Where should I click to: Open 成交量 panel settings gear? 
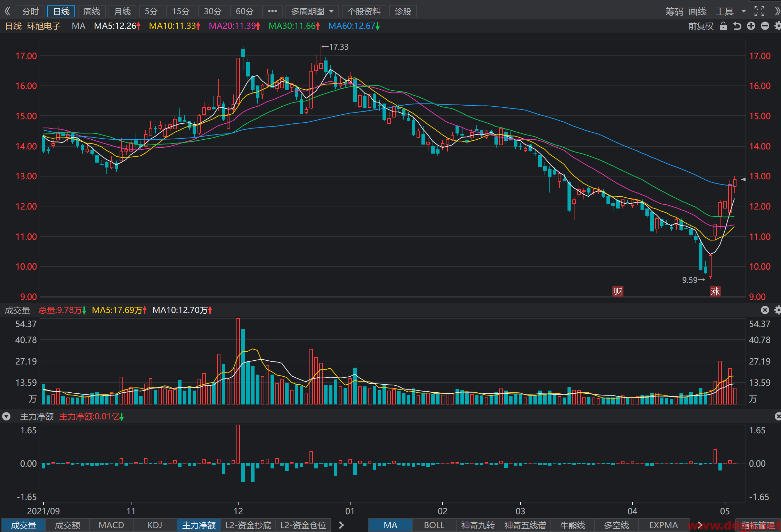pos(778,310)
